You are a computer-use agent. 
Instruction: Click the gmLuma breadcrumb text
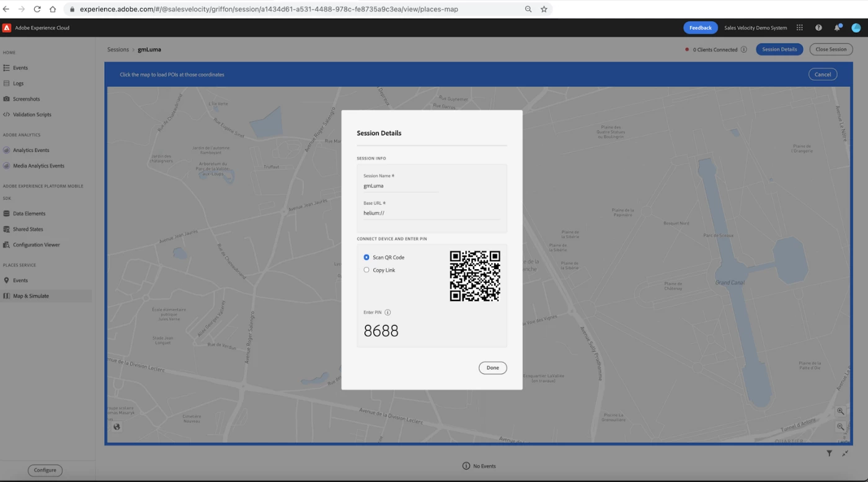[149, 50]
